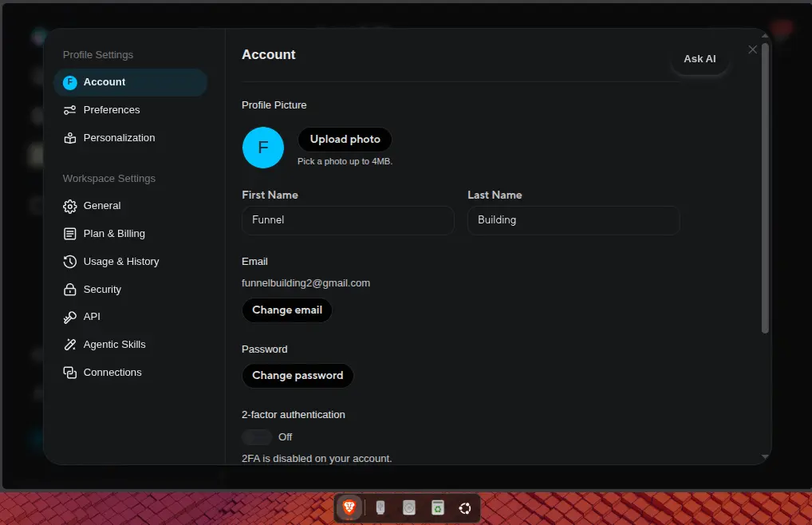Click the scrollbar up arrow

[765, 36]
